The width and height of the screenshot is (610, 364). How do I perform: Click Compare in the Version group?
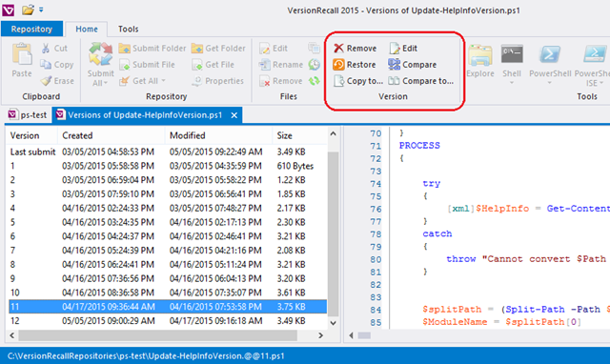[413, 65]
